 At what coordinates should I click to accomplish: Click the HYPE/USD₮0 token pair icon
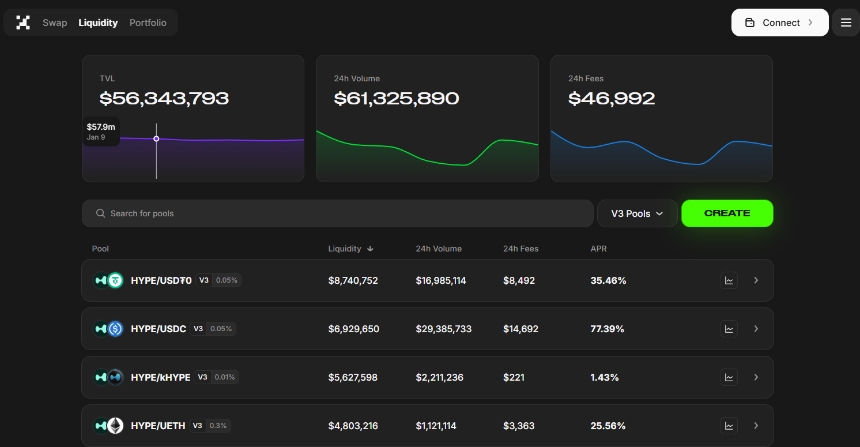click(109, 281)
